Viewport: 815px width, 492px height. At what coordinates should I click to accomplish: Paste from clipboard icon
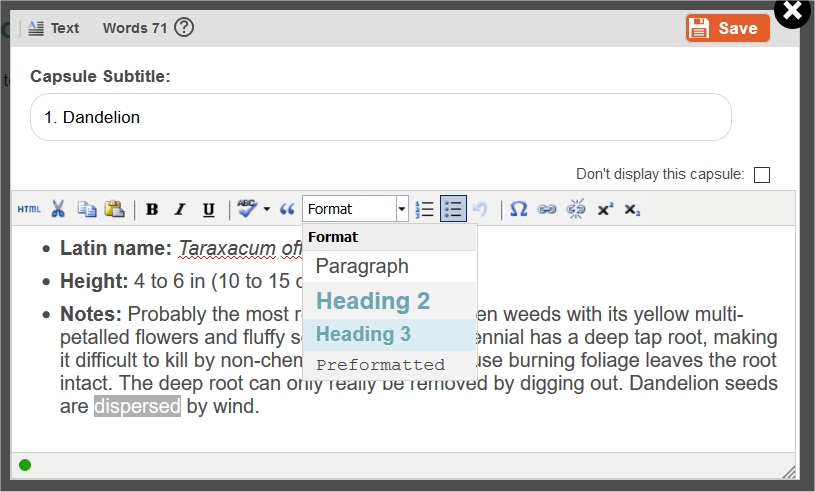tap(114, 209)
